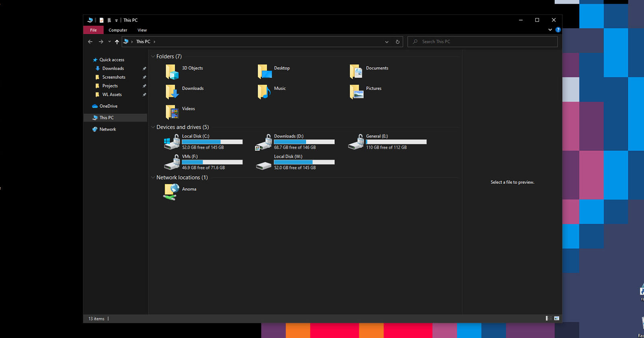Screen dimensions: 644x338
Task: Select the General (E:) drive icon
Action: click(356, 142)
